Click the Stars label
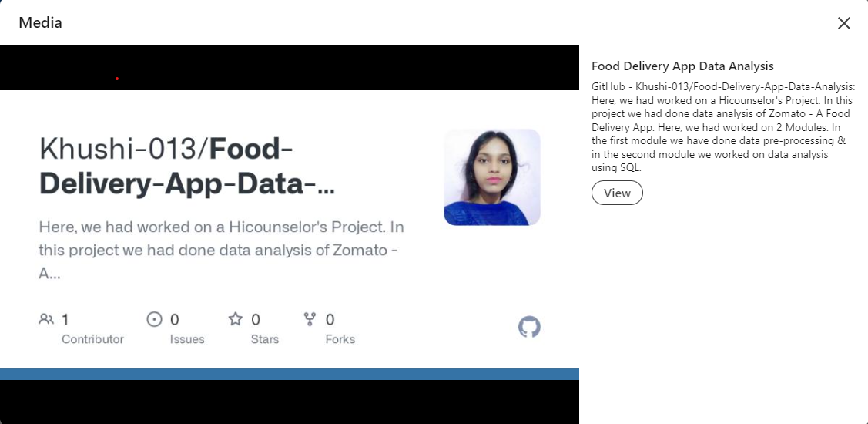Viewport: 868px width, 424px height. point(265,339)
